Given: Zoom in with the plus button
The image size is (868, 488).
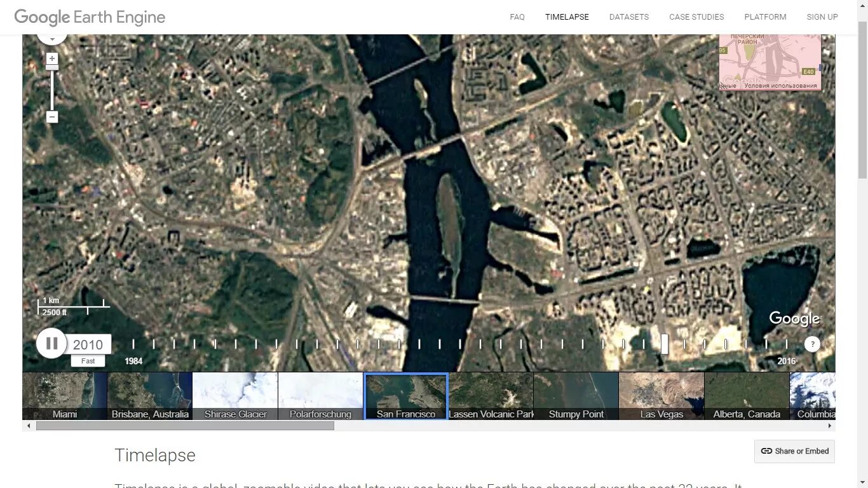Looking at the screenshot, I should [52, 58].
